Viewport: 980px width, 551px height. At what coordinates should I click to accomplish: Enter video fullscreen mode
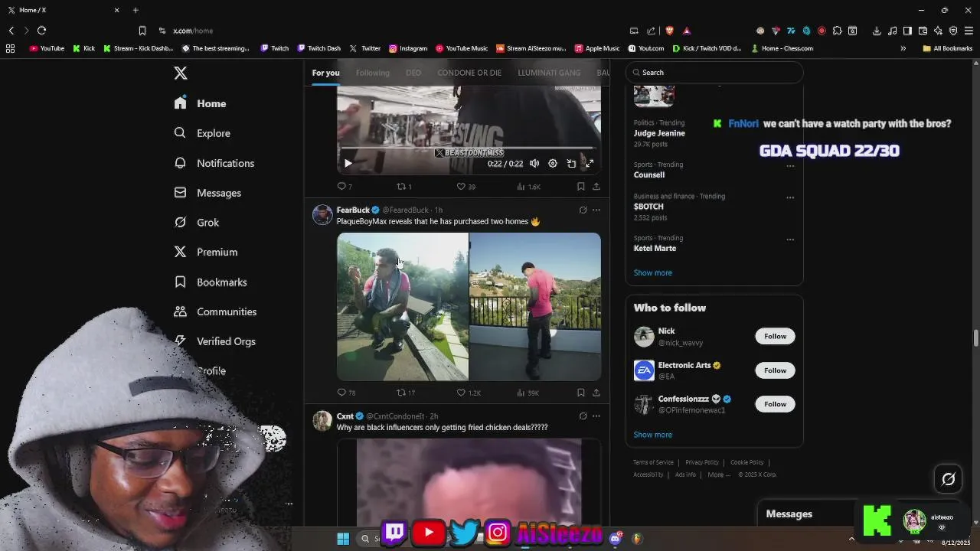point(590,163)
